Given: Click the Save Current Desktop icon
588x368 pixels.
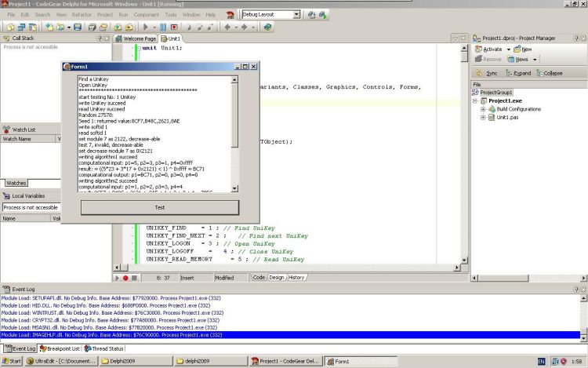Looking at the screenshot, I should 311,15.
